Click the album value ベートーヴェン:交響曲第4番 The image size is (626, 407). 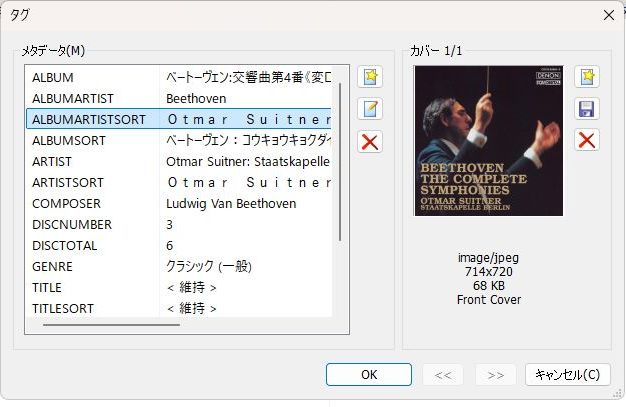(248, 77)
